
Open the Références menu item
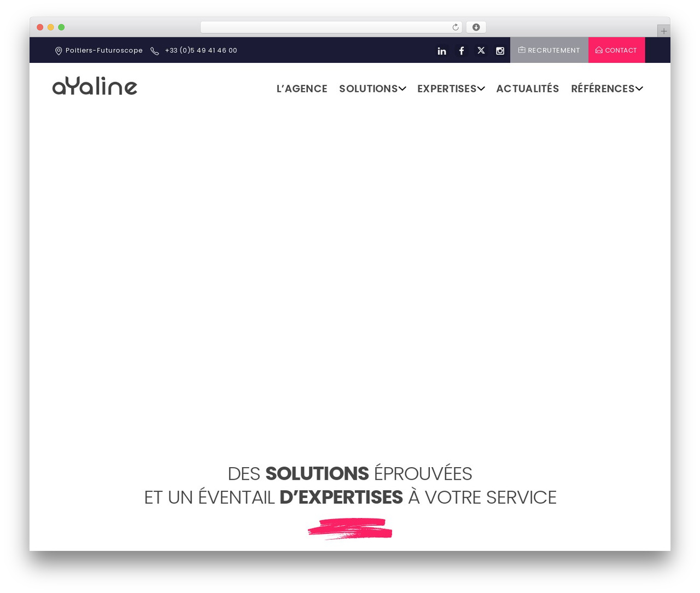(603, 89)
